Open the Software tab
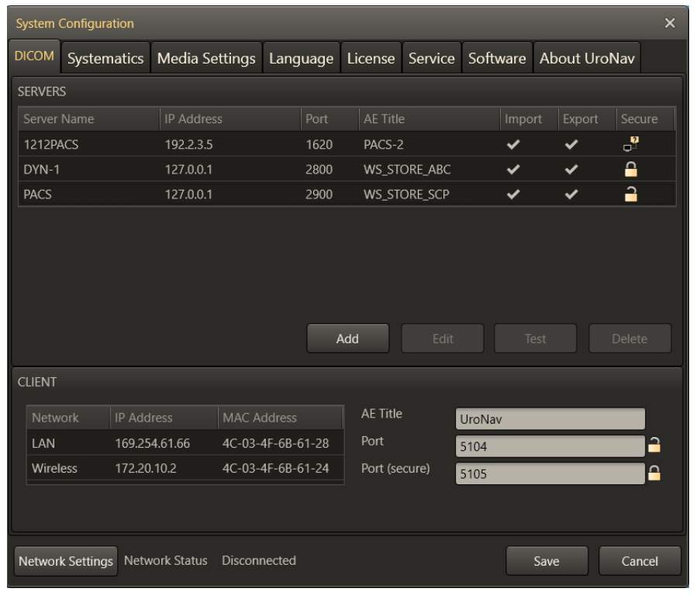This screenshot has height=609, width=700. coord(497,58)
